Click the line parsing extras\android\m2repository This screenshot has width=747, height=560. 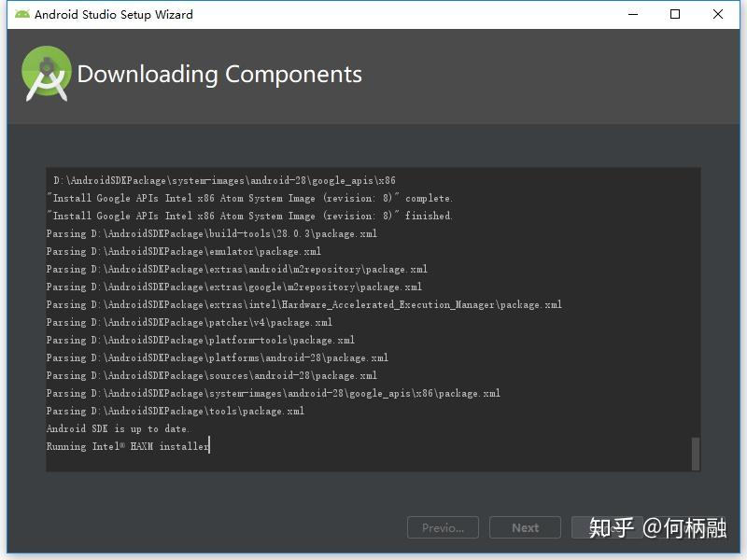pos(237,269)
